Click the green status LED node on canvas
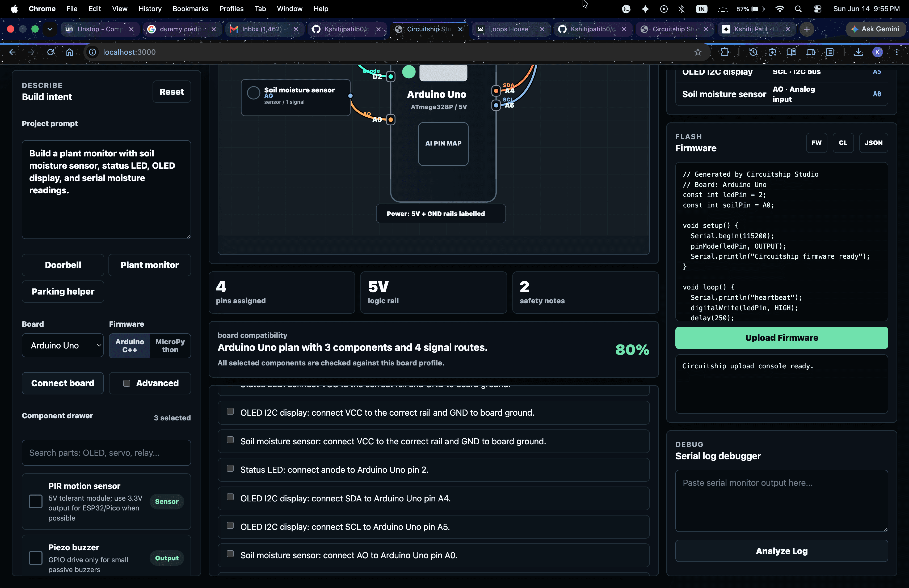 tap(409, 71)
